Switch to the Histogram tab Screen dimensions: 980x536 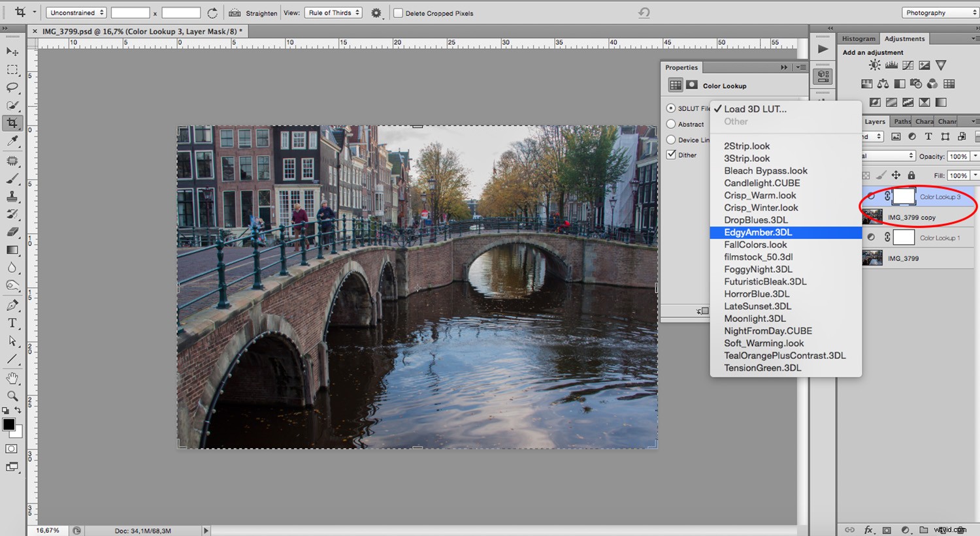pyautogui.click(x=858, y=39)
